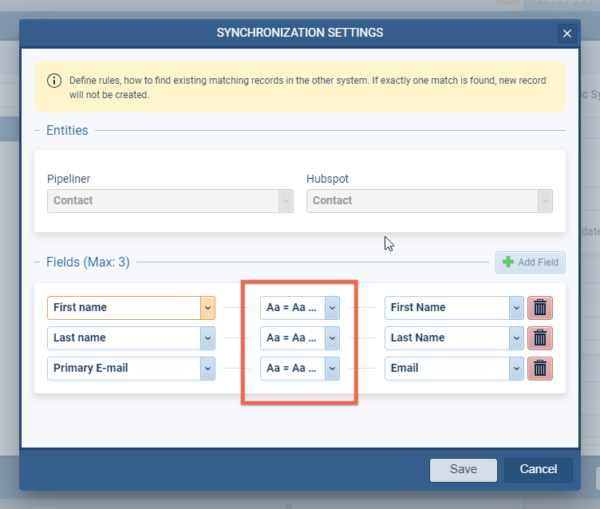Open the Pipeliner Last name field dropdown

[x=208, y=338]
